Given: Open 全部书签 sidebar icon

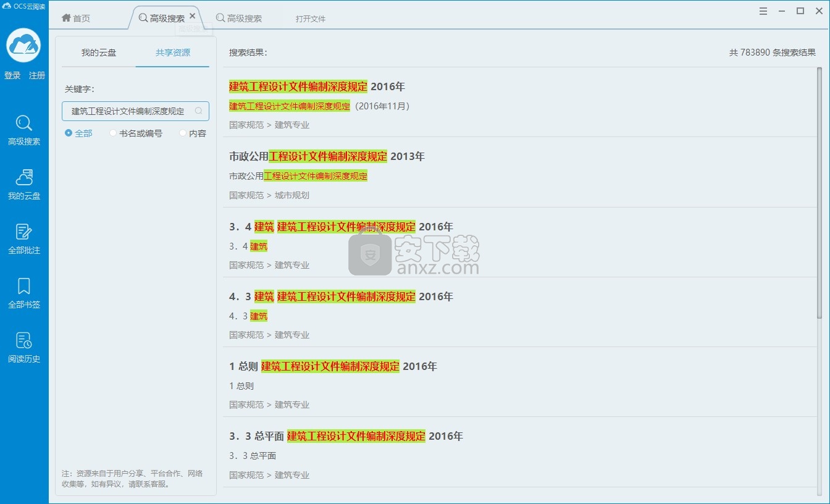Looking at the screenshot, I should pyautogui.click(x=24, y=293).
